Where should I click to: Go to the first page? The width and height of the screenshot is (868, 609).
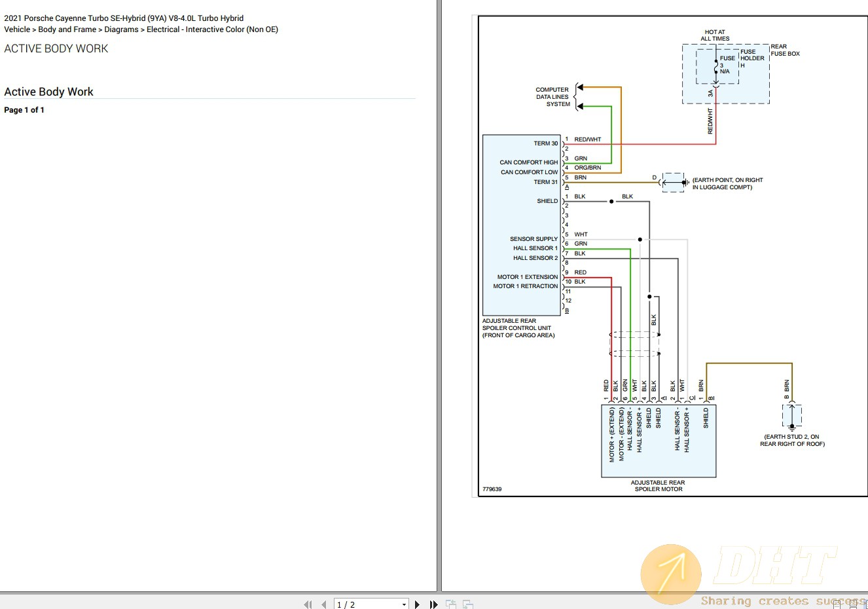308,604
